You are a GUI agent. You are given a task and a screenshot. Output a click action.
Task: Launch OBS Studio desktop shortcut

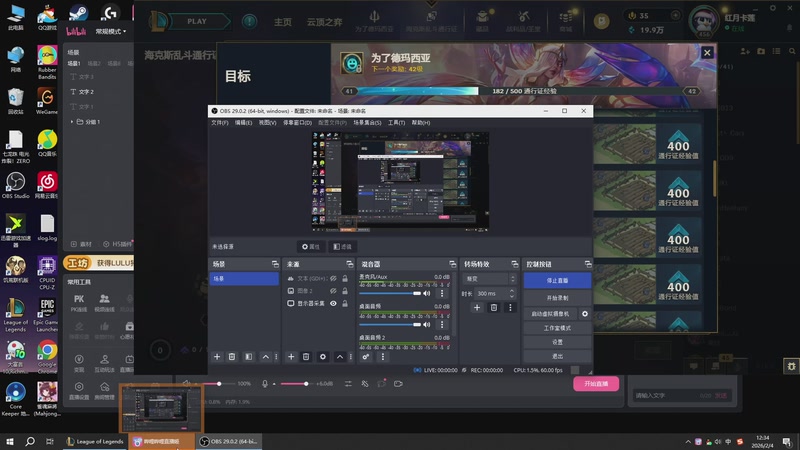pyautogui.click(x=15, y=186)
